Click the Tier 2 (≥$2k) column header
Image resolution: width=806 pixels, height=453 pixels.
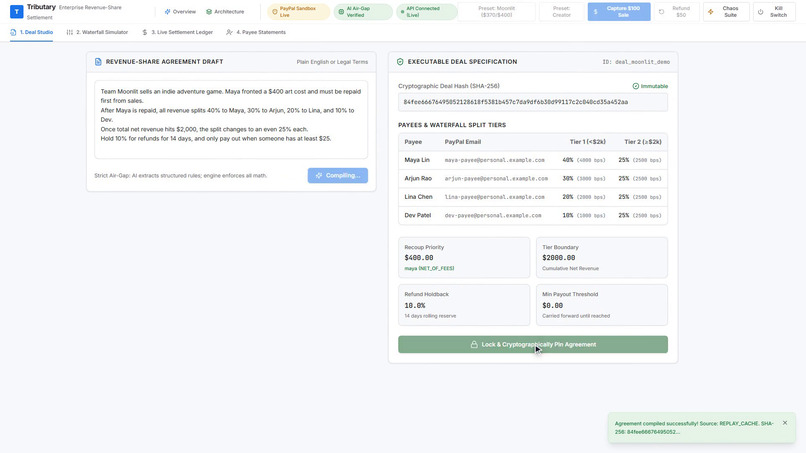643,142
